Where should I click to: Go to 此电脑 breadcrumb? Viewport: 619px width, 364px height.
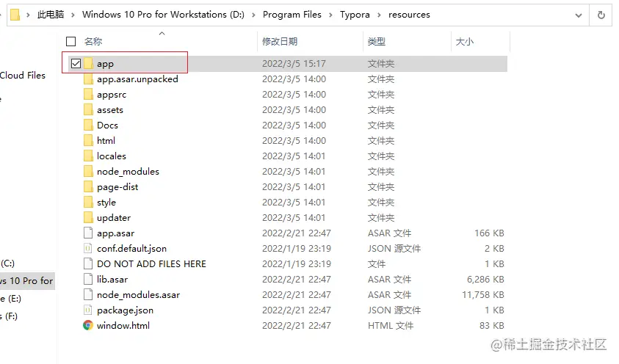51,15
